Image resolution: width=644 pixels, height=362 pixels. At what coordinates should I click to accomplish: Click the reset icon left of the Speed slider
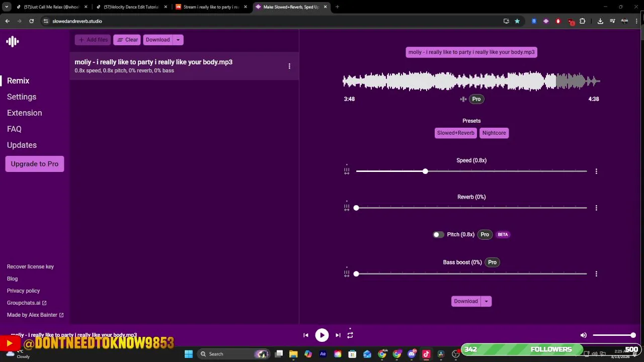347,170
